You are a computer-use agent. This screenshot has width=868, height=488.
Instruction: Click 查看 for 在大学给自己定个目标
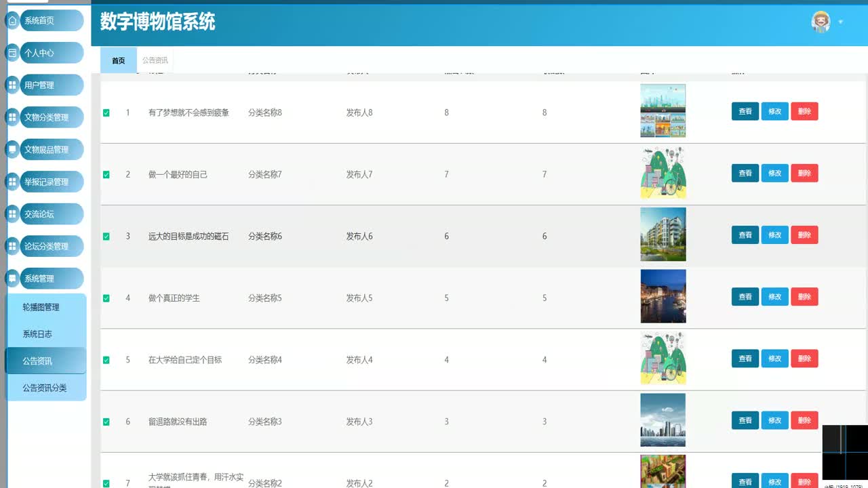point(745,359)
